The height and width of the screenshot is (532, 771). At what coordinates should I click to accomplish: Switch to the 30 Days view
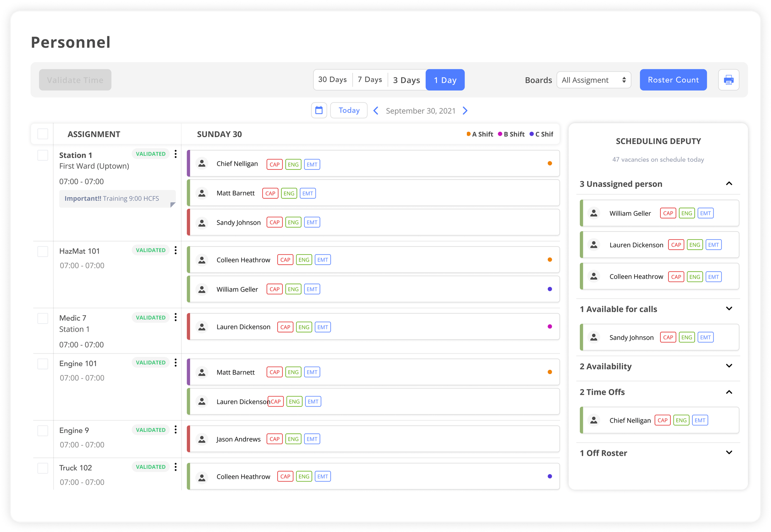click(x=332, y=80)
